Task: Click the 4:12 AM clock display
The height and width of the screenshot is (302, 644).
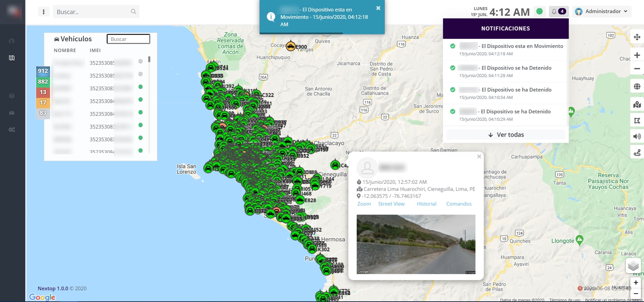Action: pos(509,12)
